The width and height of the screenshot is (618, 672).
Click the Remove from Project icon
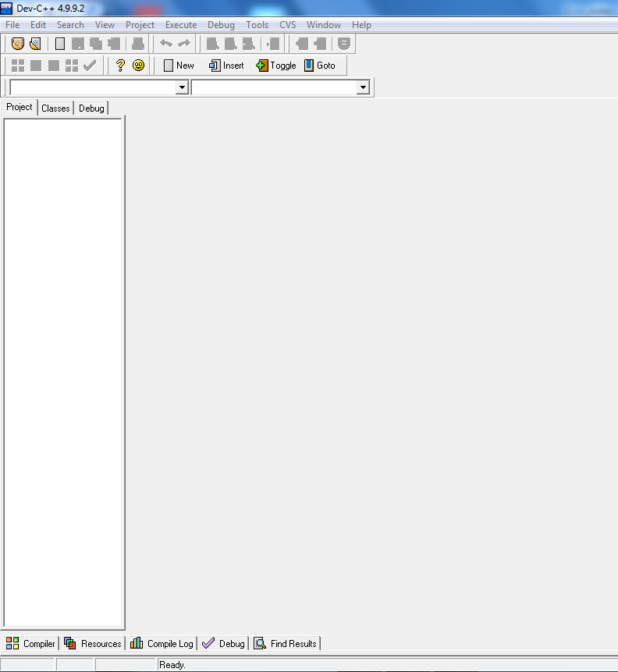(320, 44)
